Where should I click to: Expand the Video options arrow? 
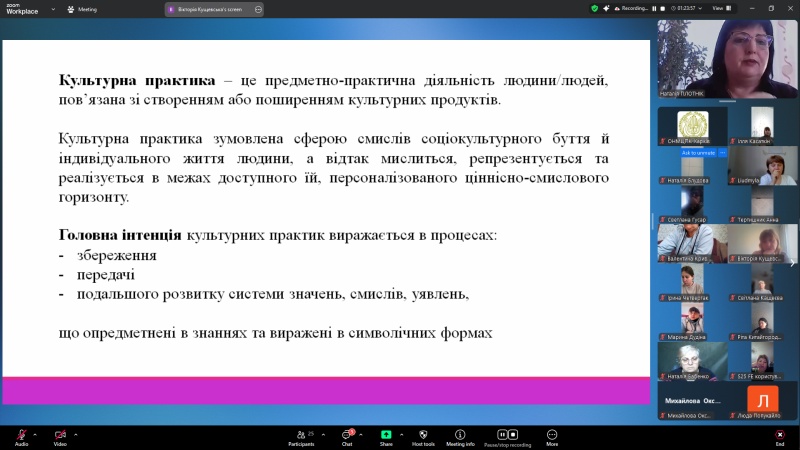pos(75,434)
